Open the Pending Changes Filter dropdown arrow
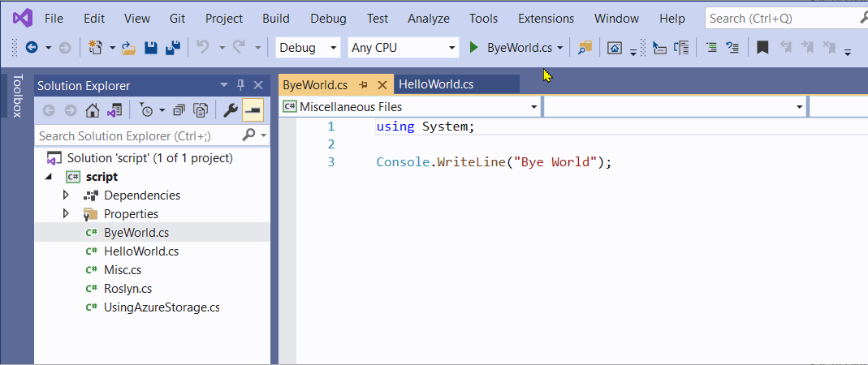Screen dimensions: 868x365 pos(162,110)
